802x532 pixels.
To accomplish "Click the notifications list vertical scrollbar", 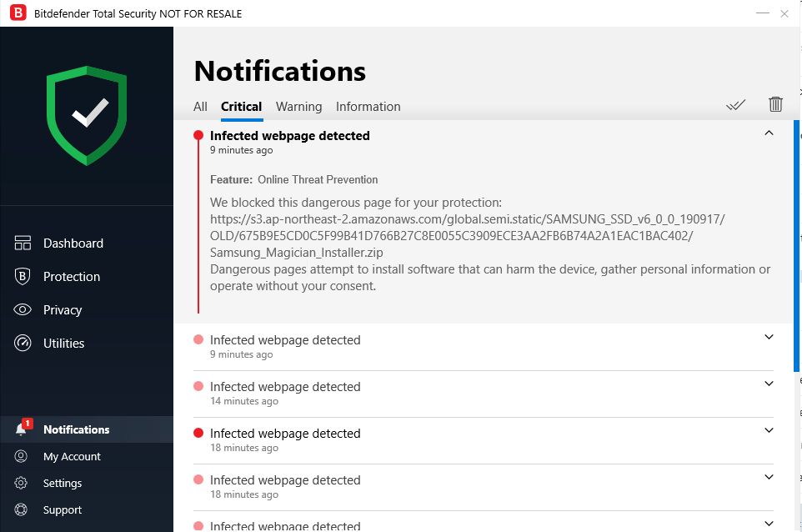I will pos(796,250).
